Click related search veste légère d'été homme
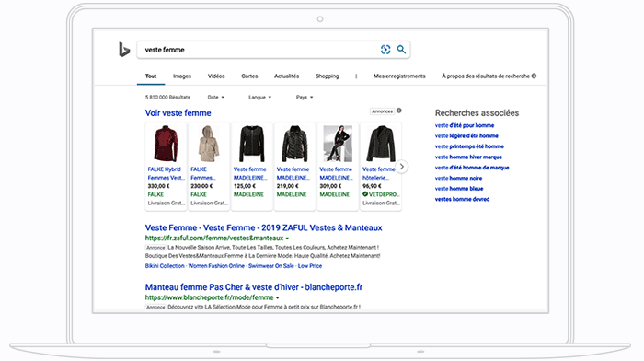644x361 pixels. (x=466, y=136)
